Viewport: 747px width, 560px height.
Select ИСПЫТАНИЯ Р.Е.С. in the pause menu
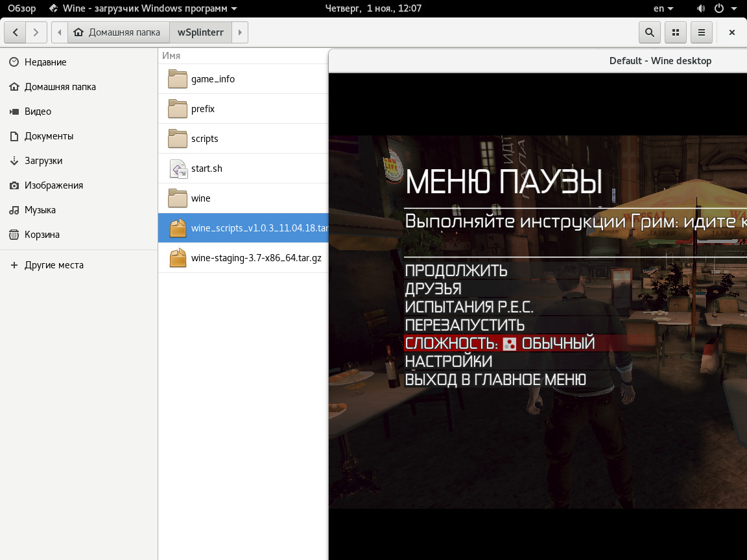click(469, 307)
